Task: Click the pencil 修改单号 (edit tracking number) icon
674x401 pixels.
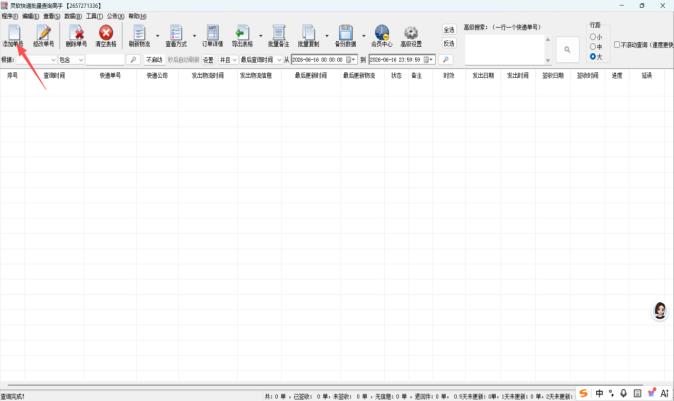Action: point(43,35)
